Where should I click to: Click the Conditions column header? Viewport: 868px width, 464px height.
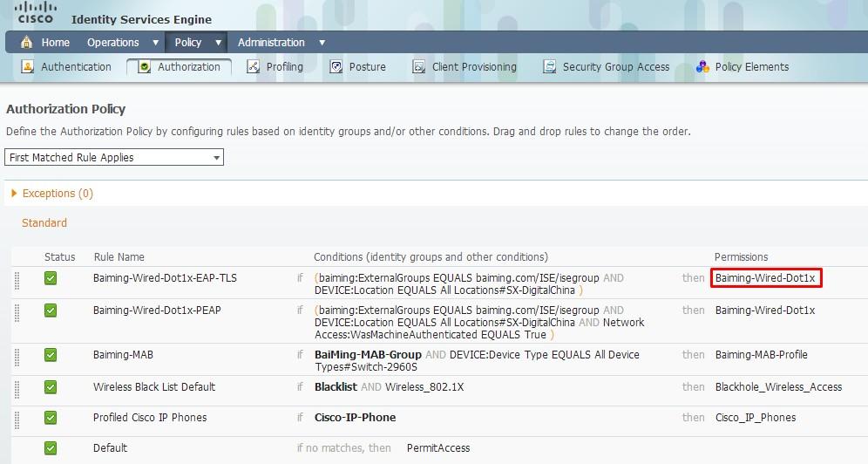pyautogui.click(x=431, y=257)
